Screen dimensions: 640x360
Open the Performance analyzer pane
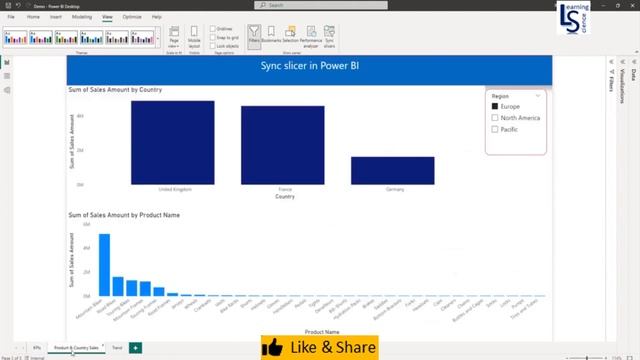[311, 37]
